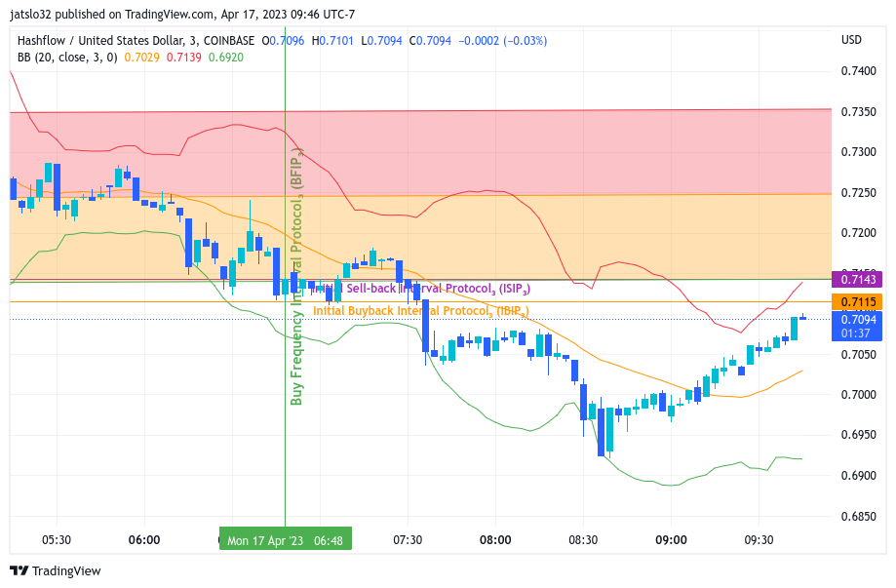Screen dimensions: 896x588
Task: Click the 06:00 time axis label
Action: click(x=144, y=539)
